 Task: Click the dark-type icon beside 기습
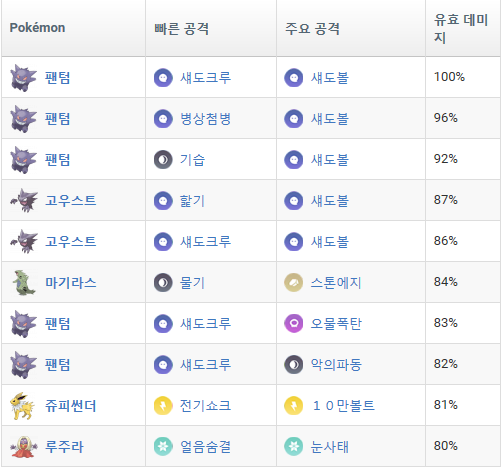tap(163, 160)
